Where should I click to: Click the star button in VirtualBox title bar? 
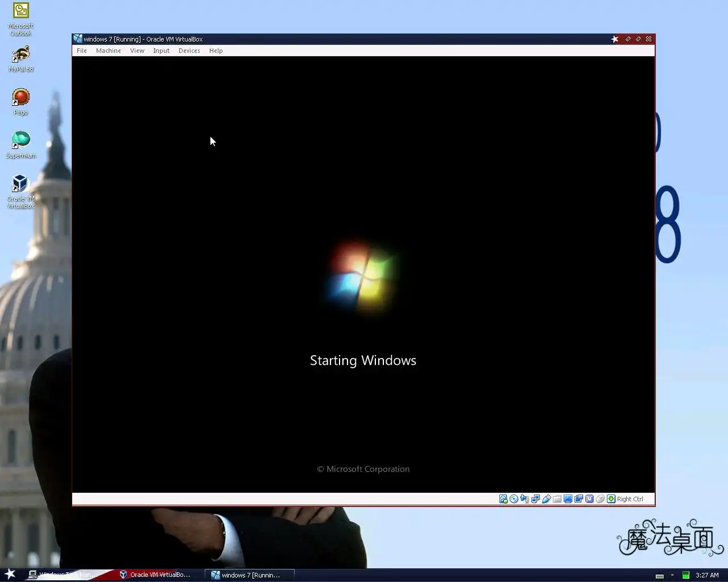(x=615, y=39)
